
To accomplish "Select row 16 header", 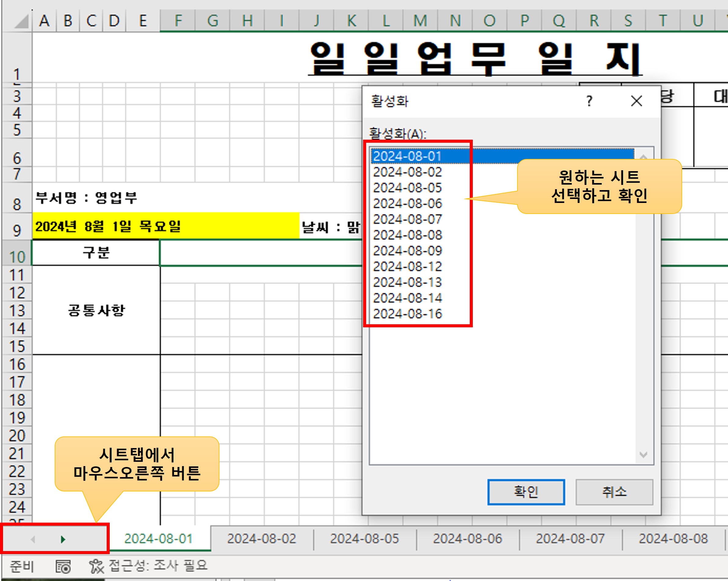I will 17,364.
